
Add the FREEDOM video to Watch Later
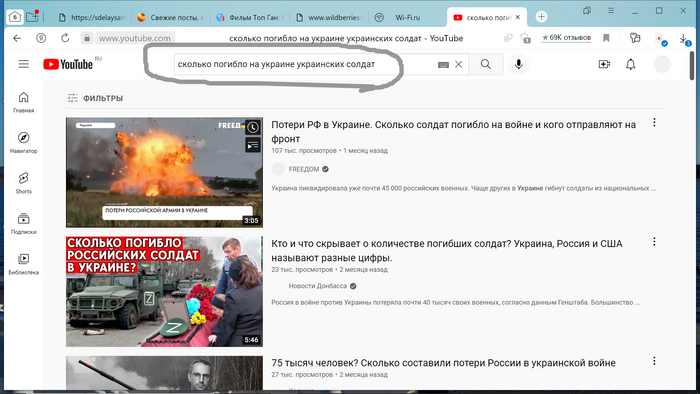click(253, 128)
